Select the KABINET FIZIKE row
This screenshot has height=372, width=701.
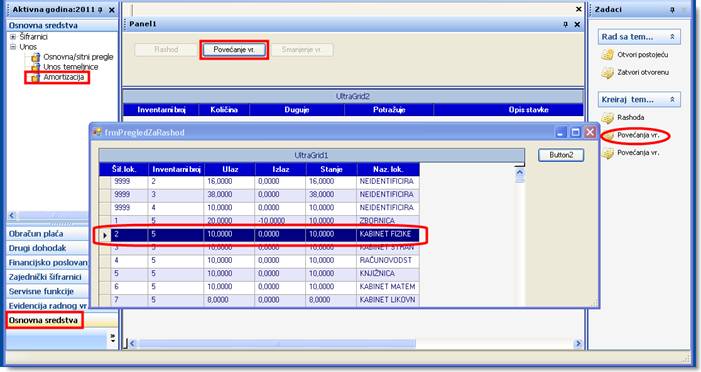click(259, 234)
